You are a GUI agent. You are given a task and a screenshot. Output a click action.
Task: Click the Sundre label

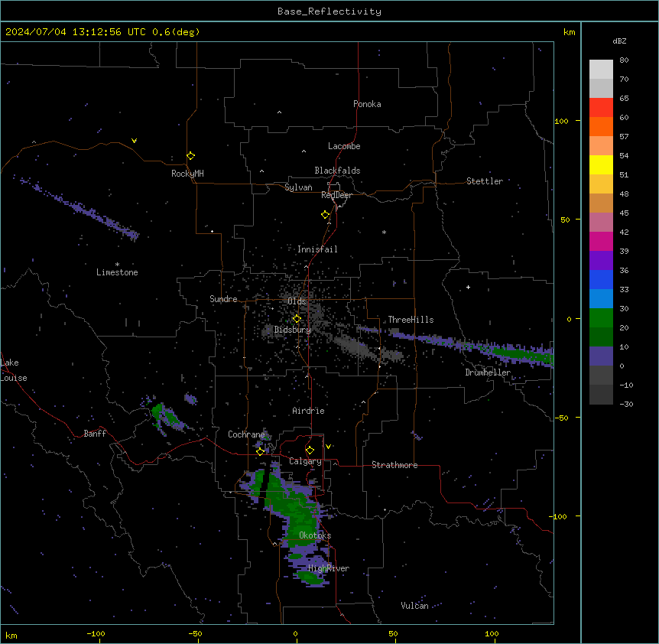[x=223, y=299]
